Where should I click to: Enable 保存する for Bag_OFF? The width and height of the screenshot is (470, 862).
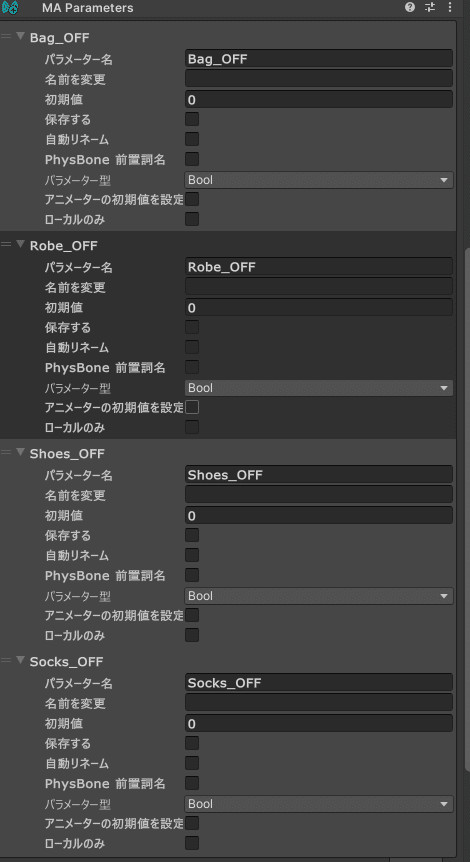pos(192,119)
